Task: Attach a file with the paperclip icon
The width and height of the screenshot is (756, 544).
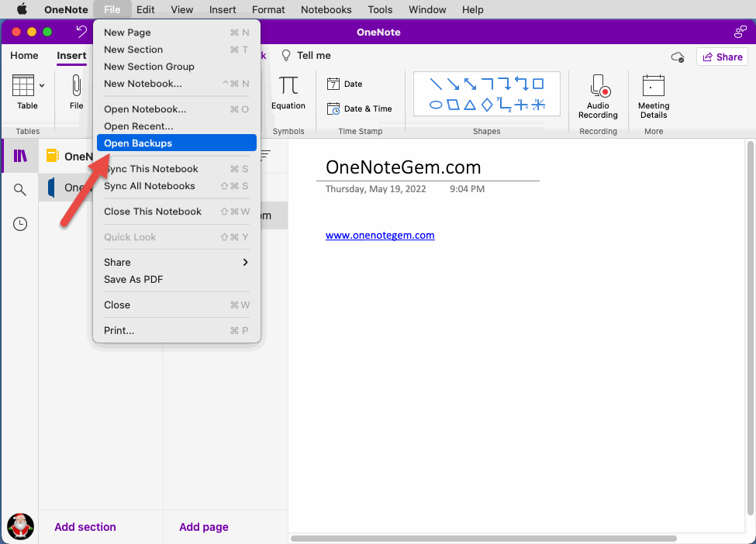Action: 76,86
